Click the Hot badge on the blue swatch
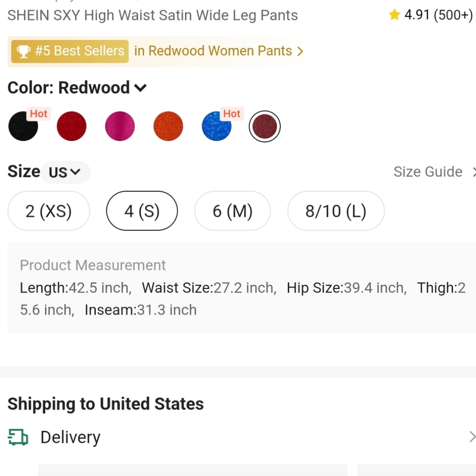The height and width of the screenshot is (476, 476). 232,114
